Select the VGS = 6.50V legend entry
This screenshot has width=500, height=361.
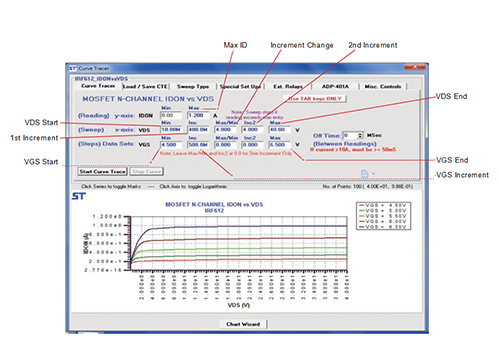pyautogui.click(x=383, y=227)
